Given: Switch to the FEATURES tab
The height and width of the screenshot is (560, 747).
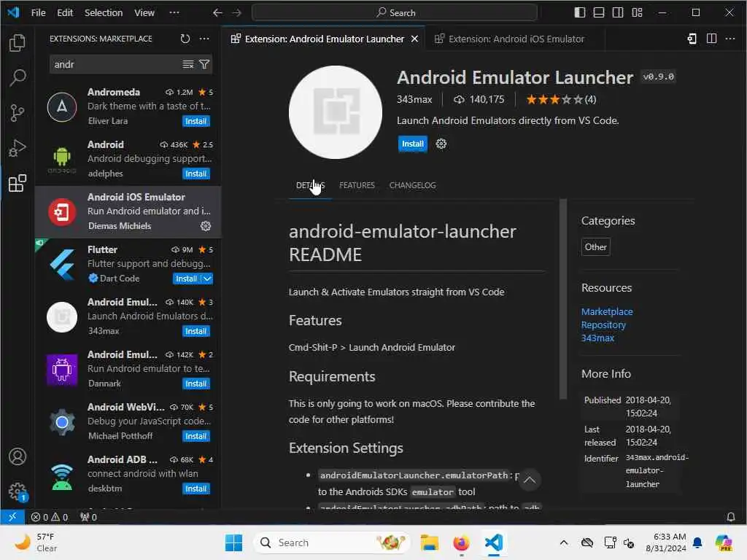Looking at the screenshot, I should [357, 185].
